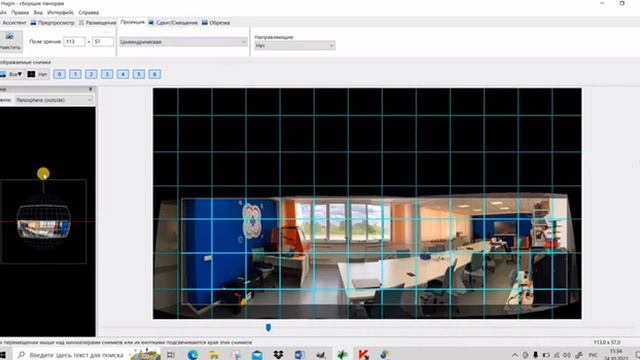Toggle display of image 6

coord(155,74)
